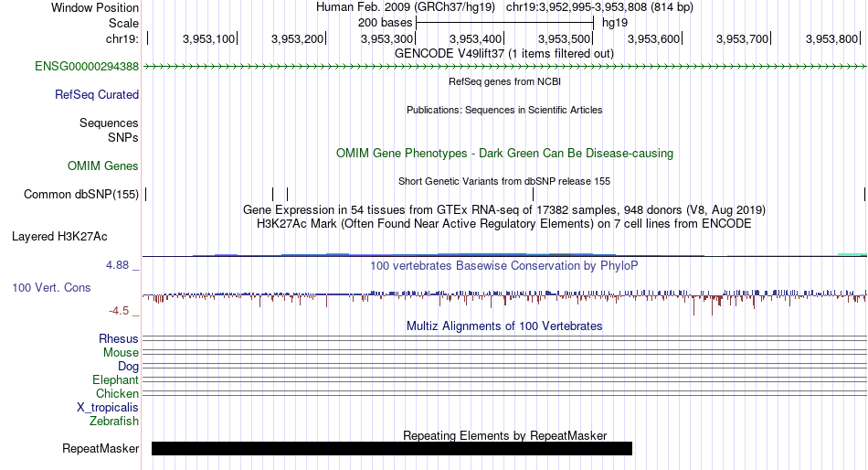Click the RefSeq genes from NCBI title
Image resolution: width=868 pixels, height=470 pixels.
point(504,81)
